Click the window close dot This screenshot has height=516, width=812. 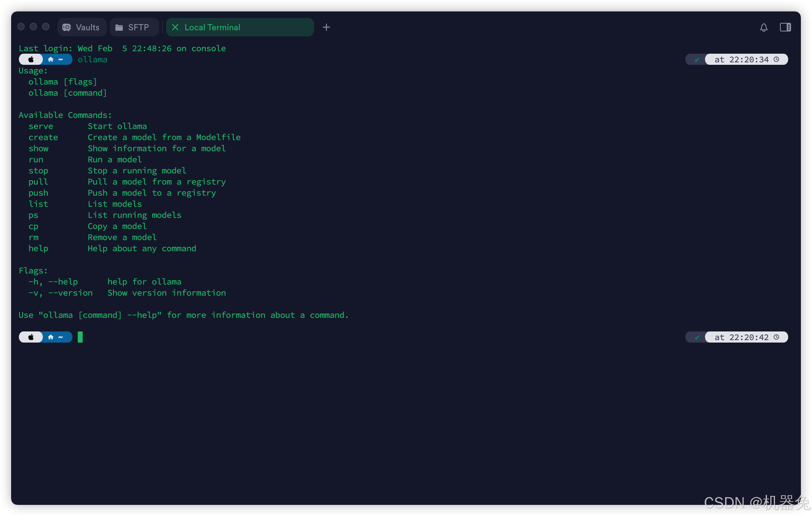pyautogui.click(x=21, y=27)
